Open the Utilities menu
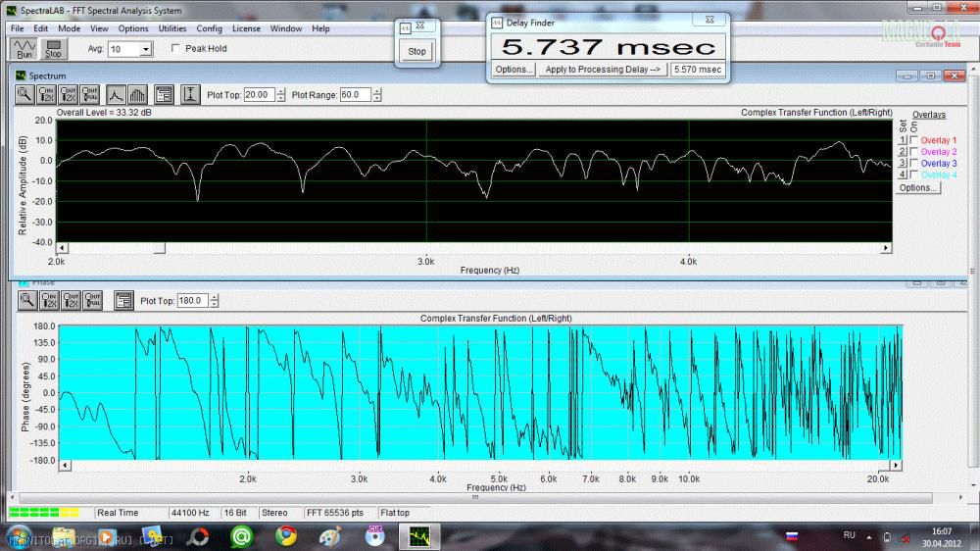 (x=171, y=28)
